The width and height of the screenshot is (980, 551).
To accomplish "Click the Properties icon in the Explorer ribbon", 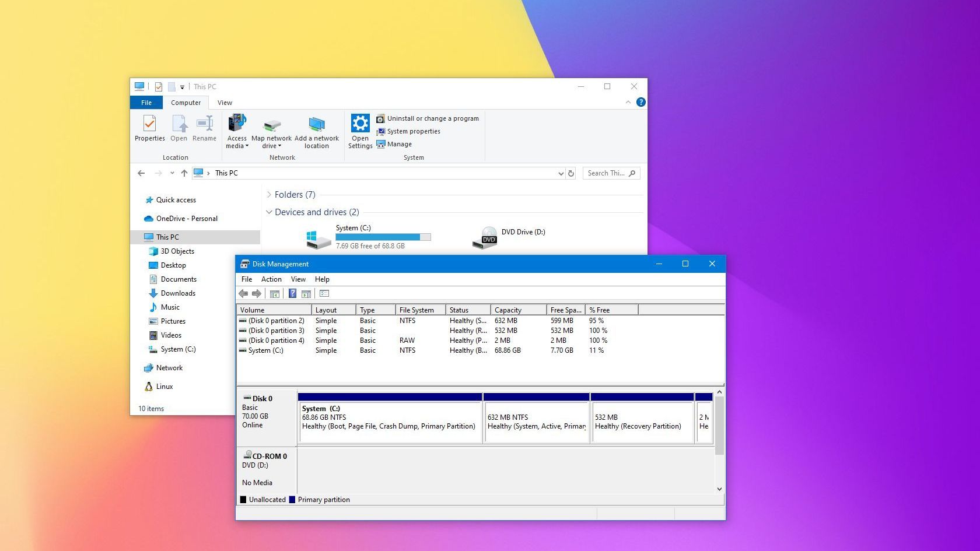I will click(150, 128).
